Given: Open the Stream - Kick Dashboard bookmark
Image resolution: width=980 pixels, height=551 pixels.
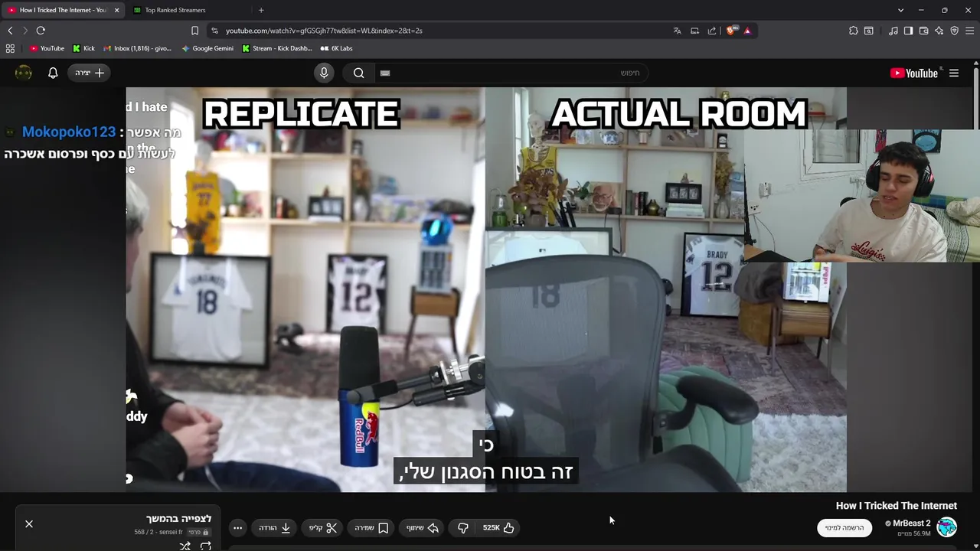Looking at the screenshot, I should 277,48.
